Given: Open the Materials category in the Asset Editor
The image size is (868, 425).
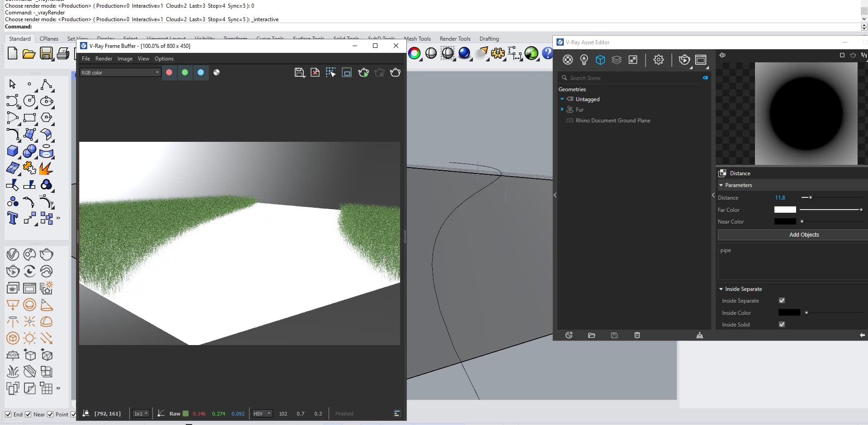Looking at the screenshot, I should pyautogui.click(x=568, y=60).
